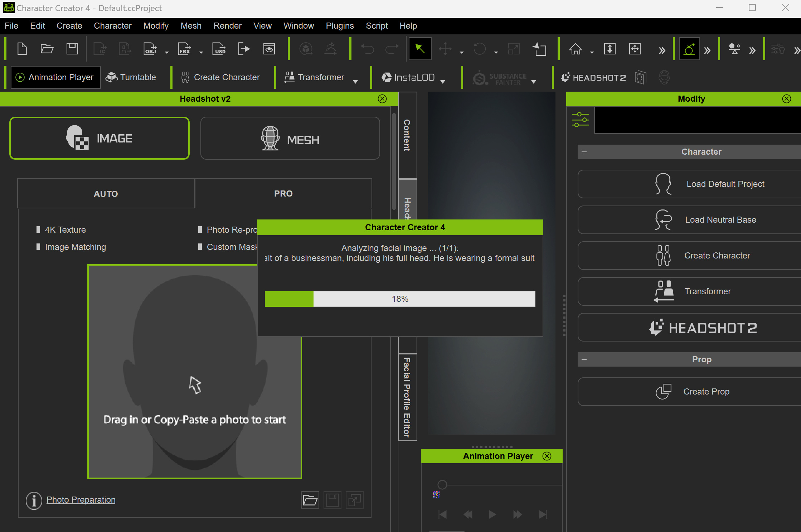The image size is (801, 532).
Task: Click the Save Project floppy icon
Action: 72,49
